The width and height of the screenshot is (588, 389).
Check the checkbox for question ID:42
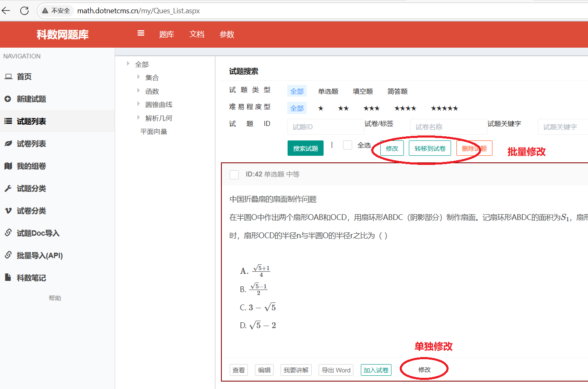click(234, 174)
